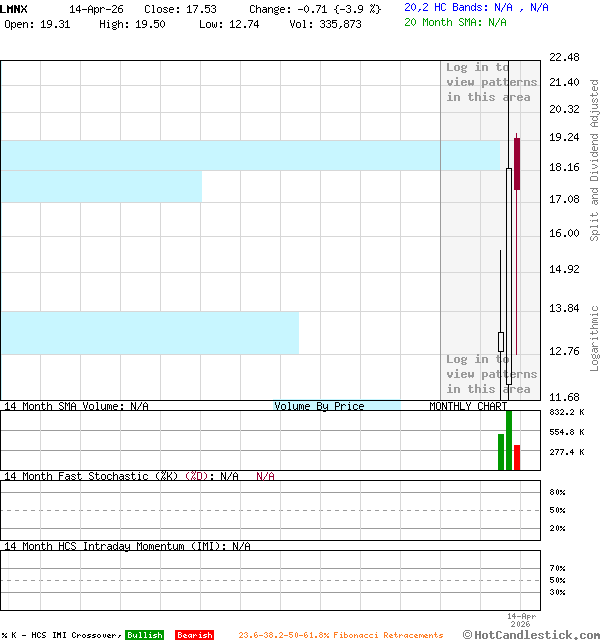The width and height of the screenshot is (600, 640).
Task: Click the tall green volume bar
Action: click(509, 441)
